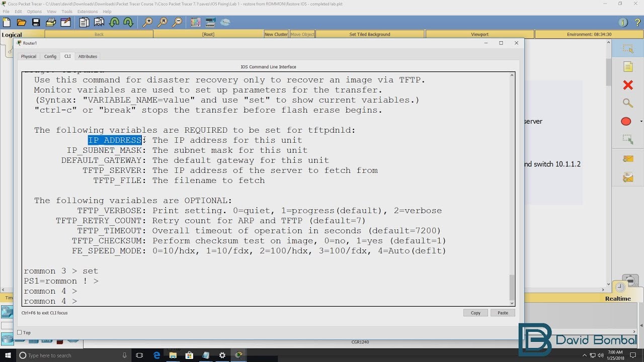This screenshot has height=362, width=644.
Task: Open Task View from the taskbar
Action: (x=139, y=355)
